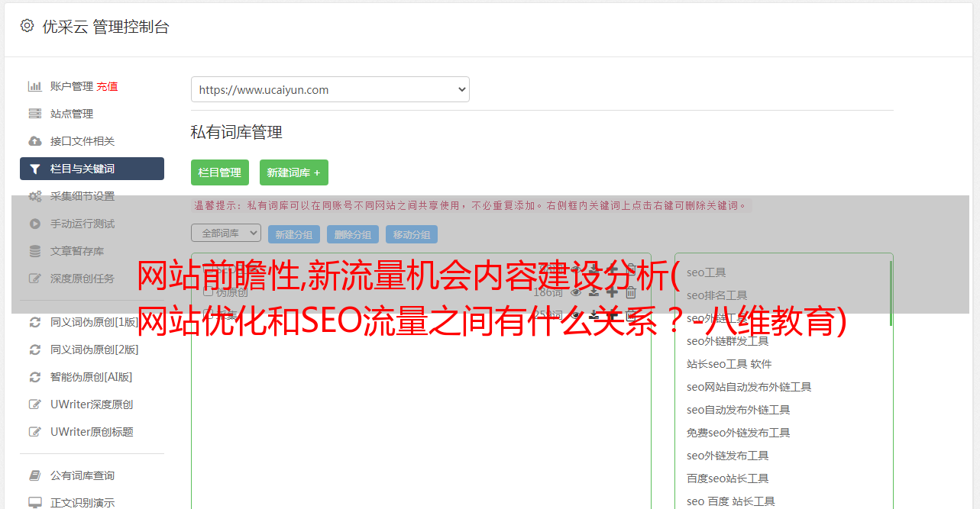Click the cloud upload icon for 接口文件相关
The height and width of the screenshot is (509, 980).
(35, 141)
